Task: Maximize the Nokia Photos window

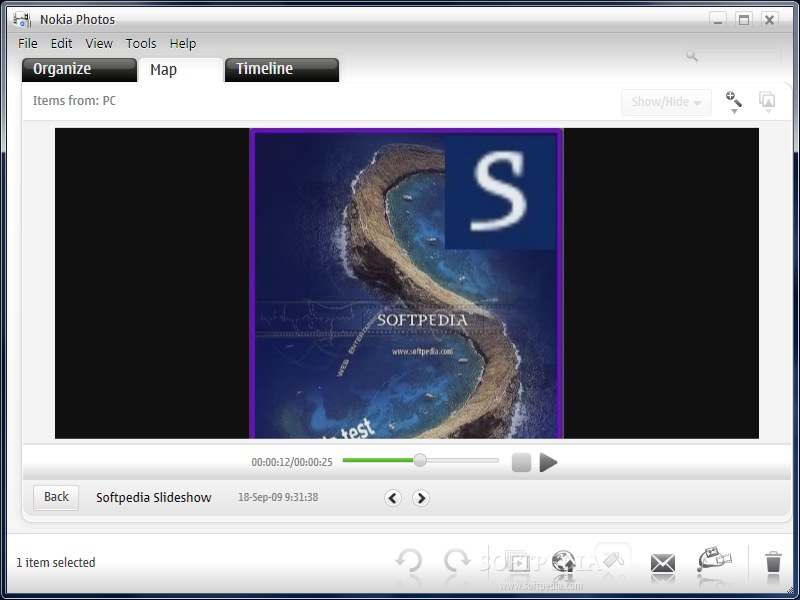Action: coord(744,20)
